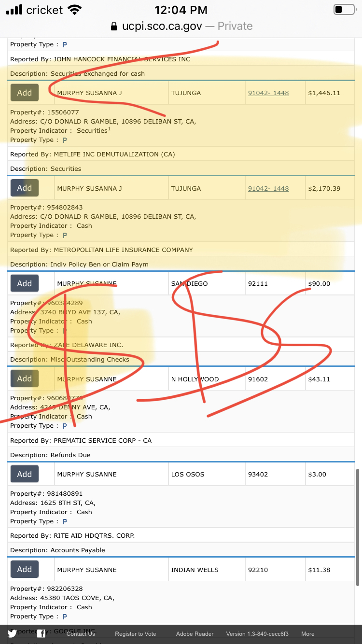Select the amount $43.11
The width and height of the screenshot is (362, 644).
[x=319, y=379]
